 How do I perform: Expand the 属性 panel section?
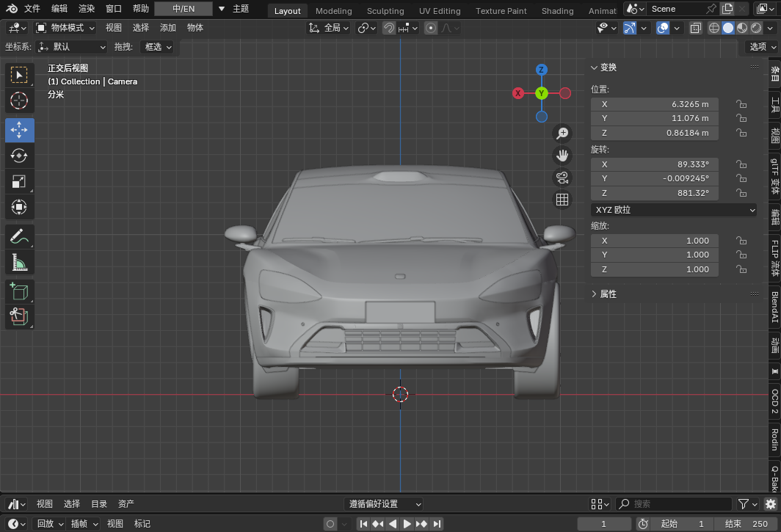608,294
